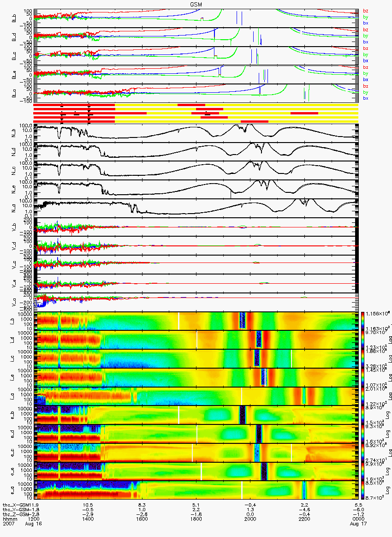Viewport: 392px width, 537px height.
Task: Click the thc_Y-GSM row label
Action: tap(17, 510)
